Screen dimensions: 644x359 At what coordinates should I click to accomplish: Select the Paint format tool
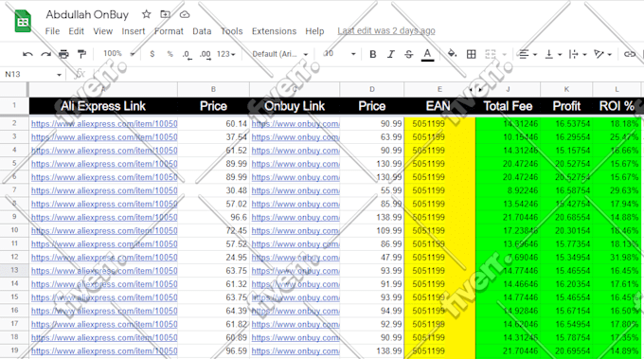[x=81, y=54]
